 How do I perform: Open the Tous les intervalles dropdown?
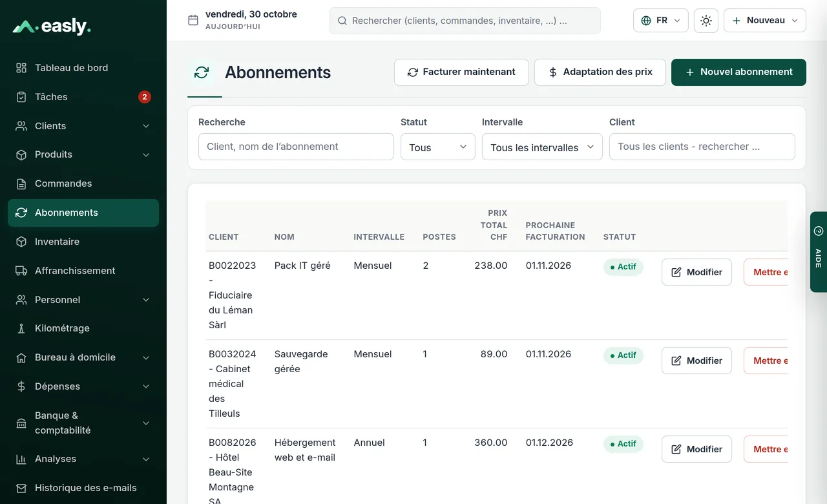[x=542, y=147]
